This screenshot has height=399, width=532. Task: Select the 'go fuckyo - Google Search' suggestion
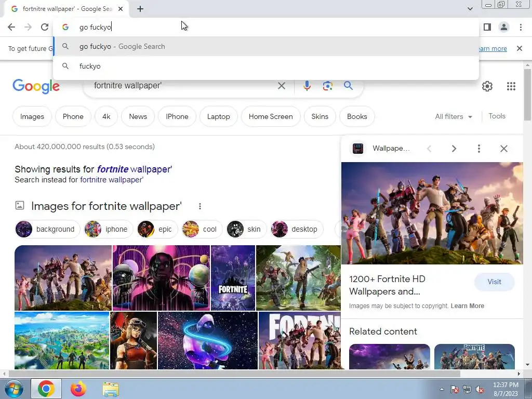(266, 46)
